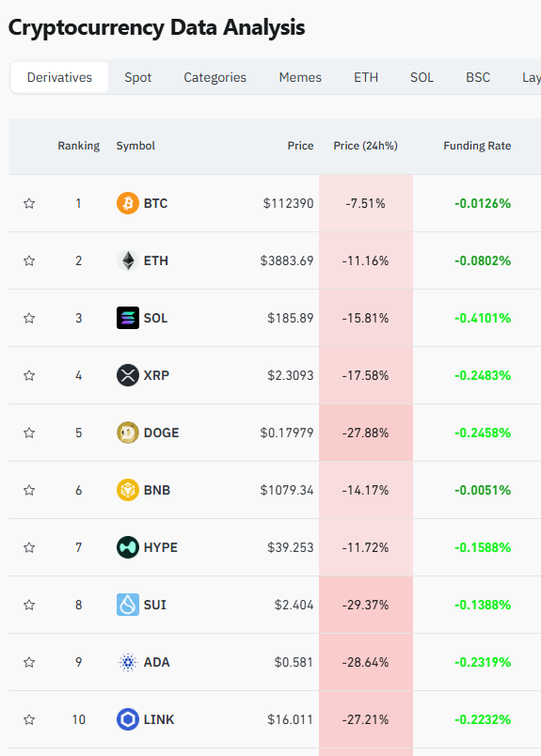Screen dimensions: 541x756
Task: Click the -29.37% change cell
Action: click(365, 605)
